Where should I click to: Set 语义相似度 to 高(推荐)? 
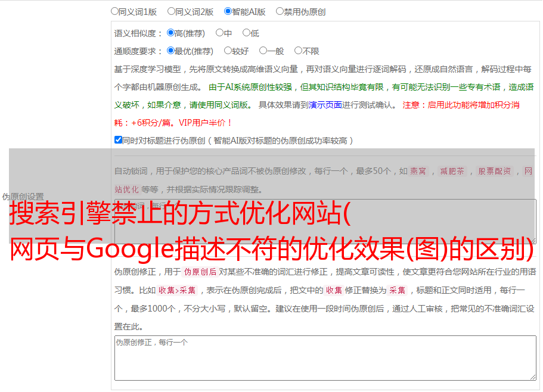pyautogui.click(x=170, y=33)
